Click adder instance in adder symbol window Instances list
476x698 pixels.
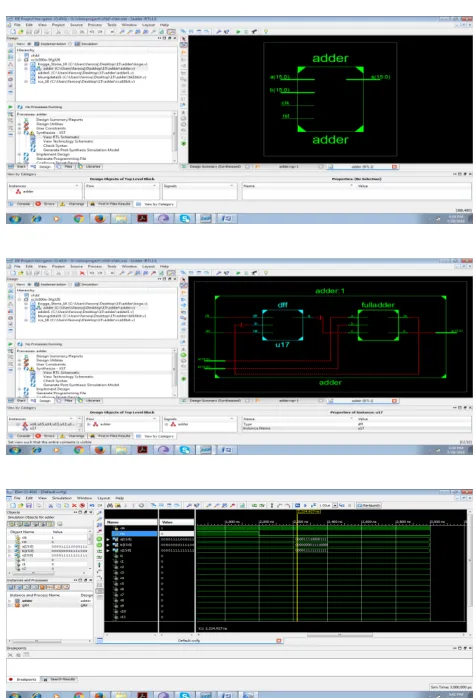pyautogui.click(x=25, y=191)
